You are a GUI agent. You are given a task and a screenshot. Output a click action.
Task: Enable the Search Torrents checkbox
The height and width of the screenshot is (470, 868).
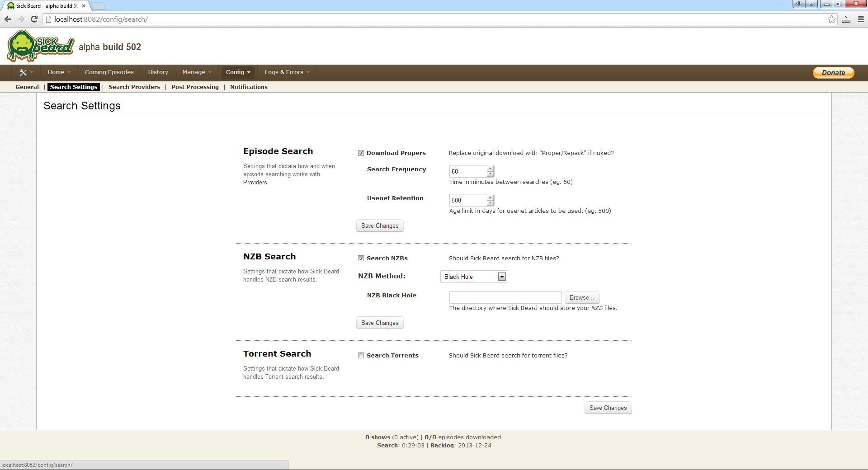click(361, 356)
